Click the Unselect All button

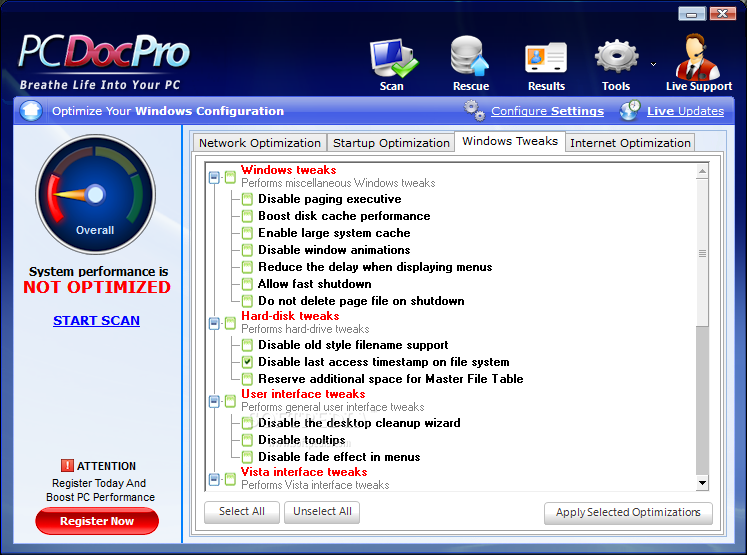322,512
